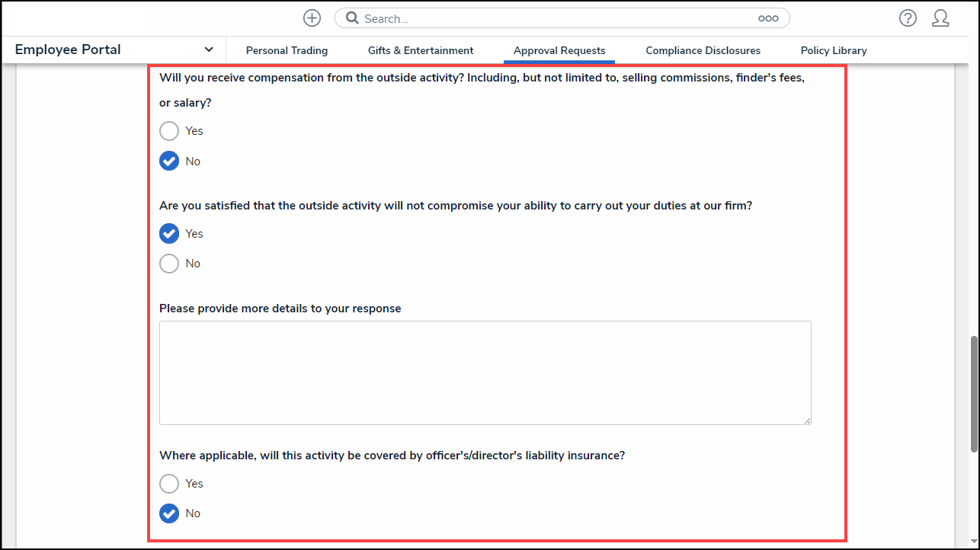This screenshot has width=980, height=550.
Task: Click the magnifying glass search icon
Action: [x=351, y=18]
